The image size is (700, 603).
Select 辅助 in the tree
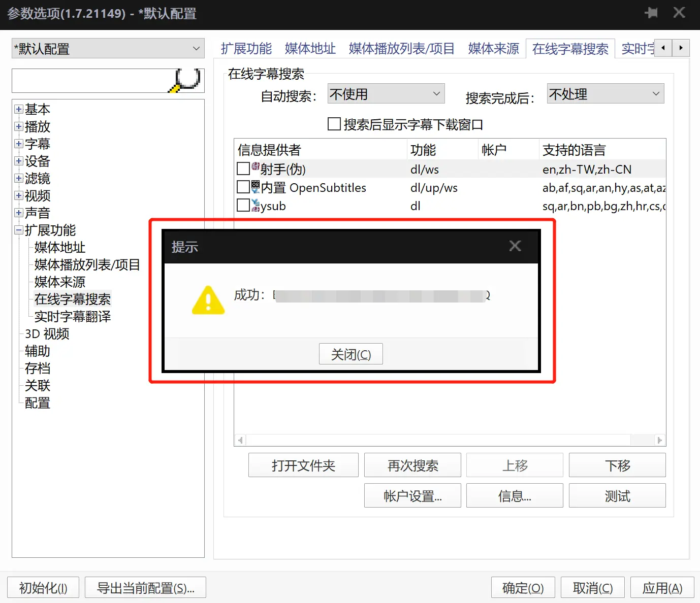pos(38,351)
